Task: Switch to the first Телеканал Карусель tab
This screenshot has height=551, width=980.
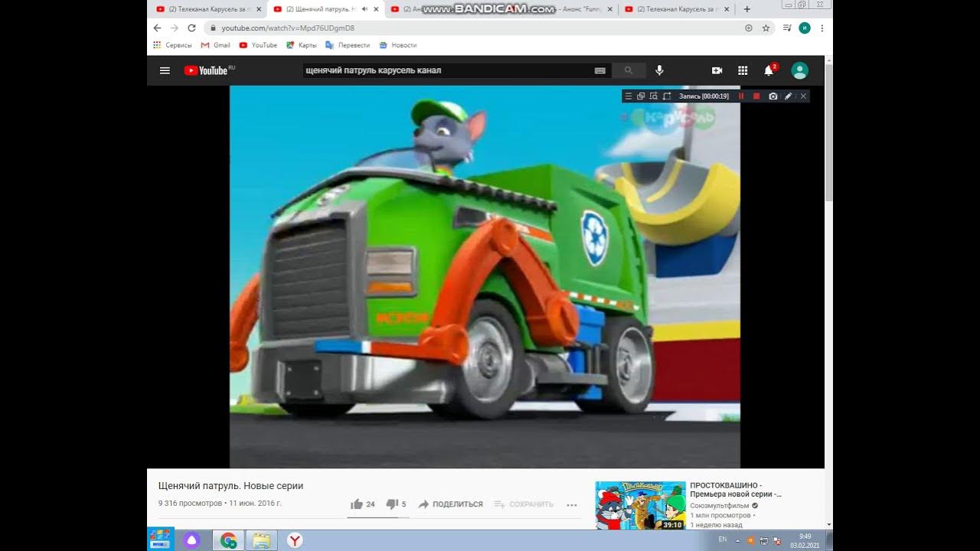Action: click(207, 9)
